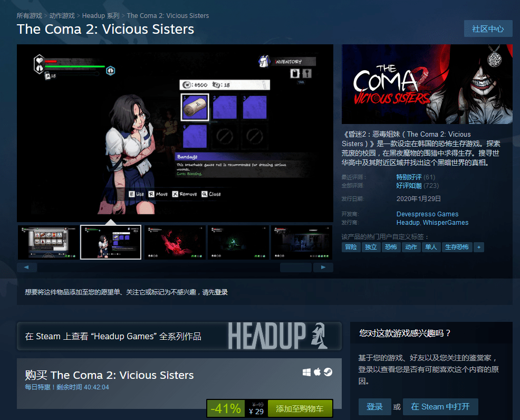520x420 pixels.
Task: Select the red creature screenshot thumbnail
Action: coord(175,242)
